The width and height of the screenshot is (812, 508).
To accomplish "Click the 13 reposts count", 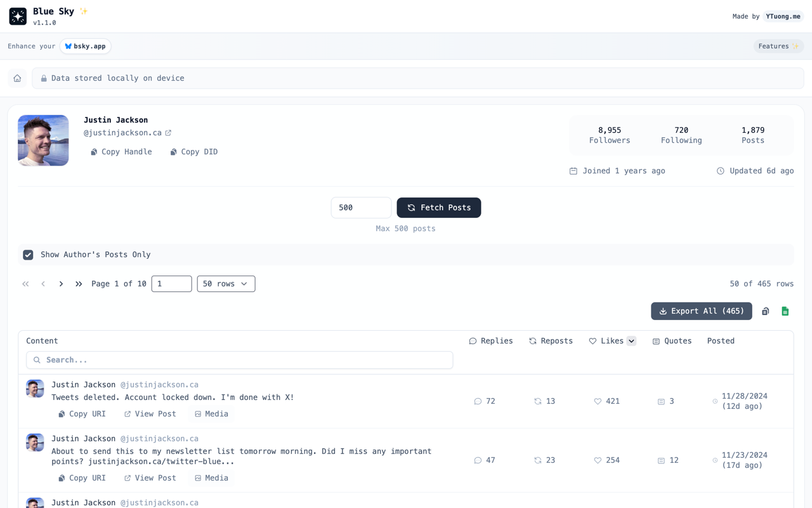I will click(x=544, y=401).
